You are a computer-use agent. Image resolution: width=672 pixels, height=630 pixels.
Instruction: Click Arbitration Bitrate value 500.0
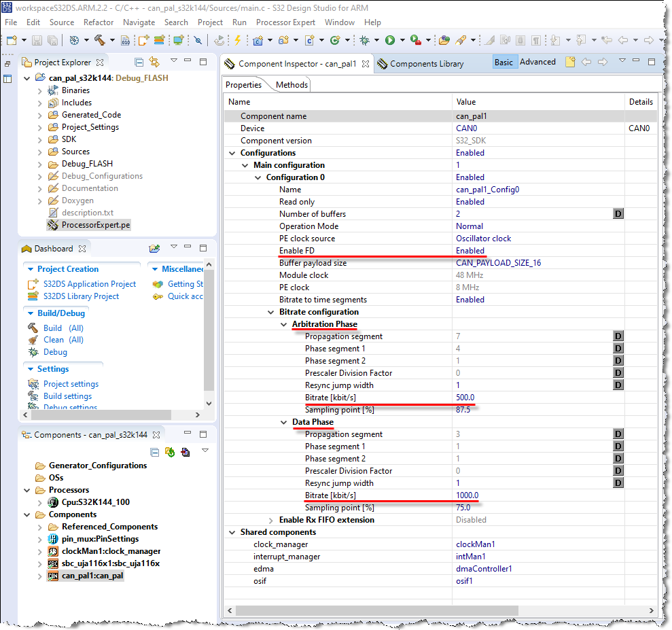point(465,398)
